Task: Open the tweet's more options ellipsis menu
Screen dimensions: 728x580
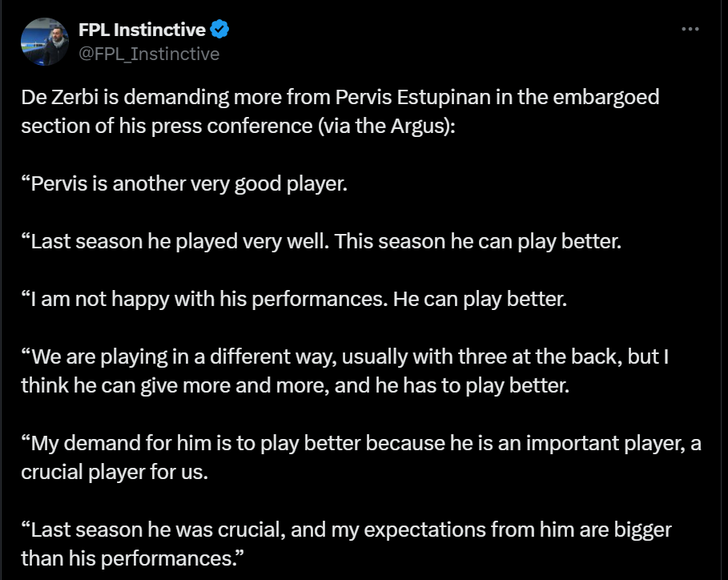Action: click(x=690, y=30)
